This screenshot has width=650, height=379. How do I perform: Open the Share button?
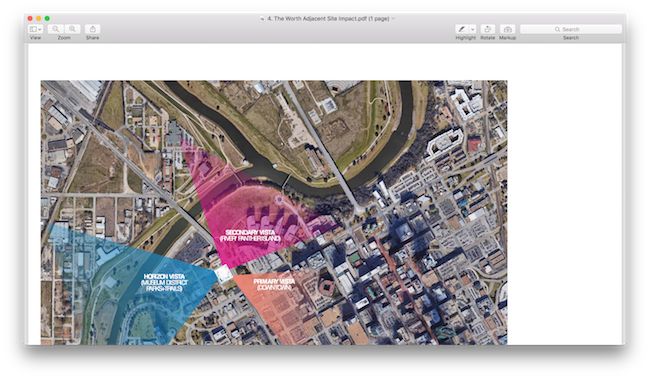point(93,29)
